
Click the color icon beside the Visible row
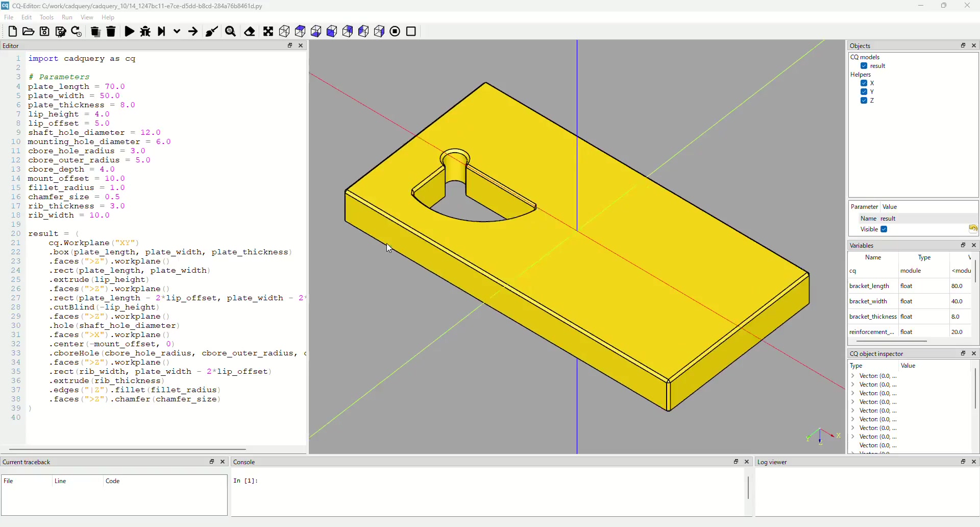pyautogui.click(x=973, y=229)
